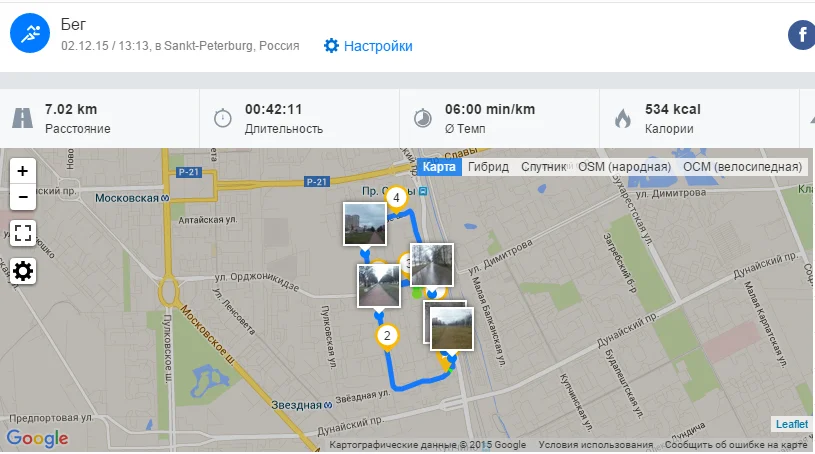Click the Бег activity title

pos(73,24)
